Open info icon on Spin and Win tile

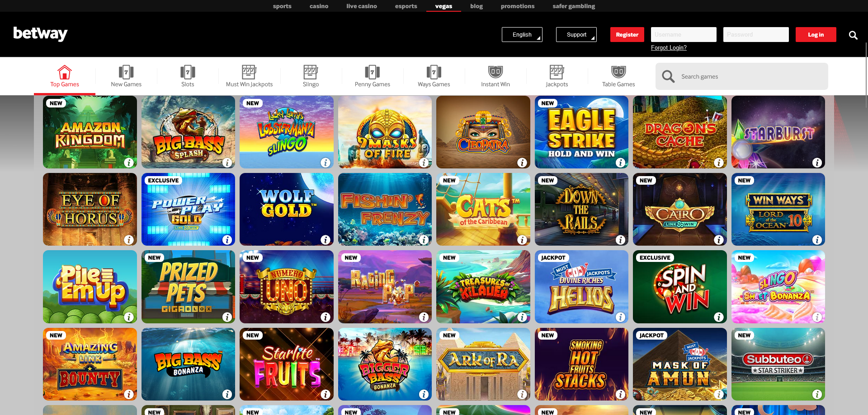719,317
